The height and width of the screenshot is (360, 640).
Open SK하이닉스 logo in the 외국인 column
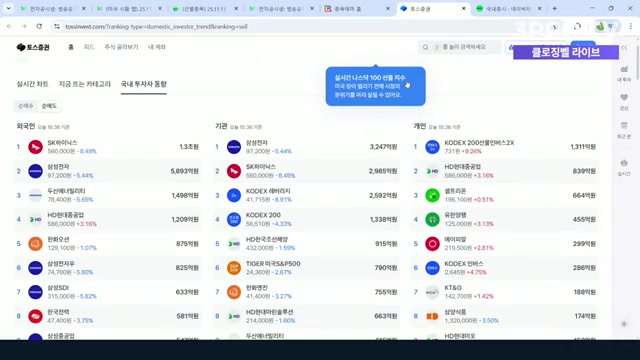tap(36, 147)
